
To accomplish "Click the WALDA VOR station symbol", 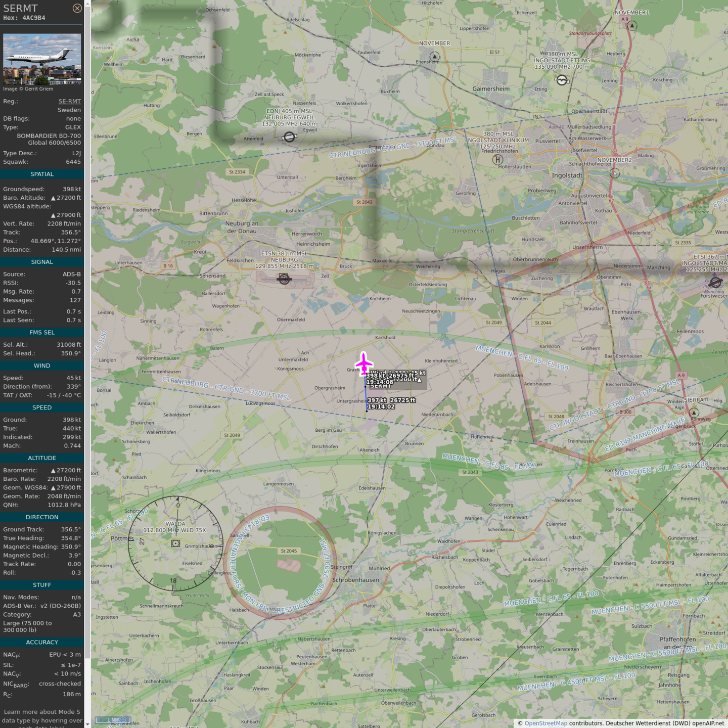I will 175,543.
